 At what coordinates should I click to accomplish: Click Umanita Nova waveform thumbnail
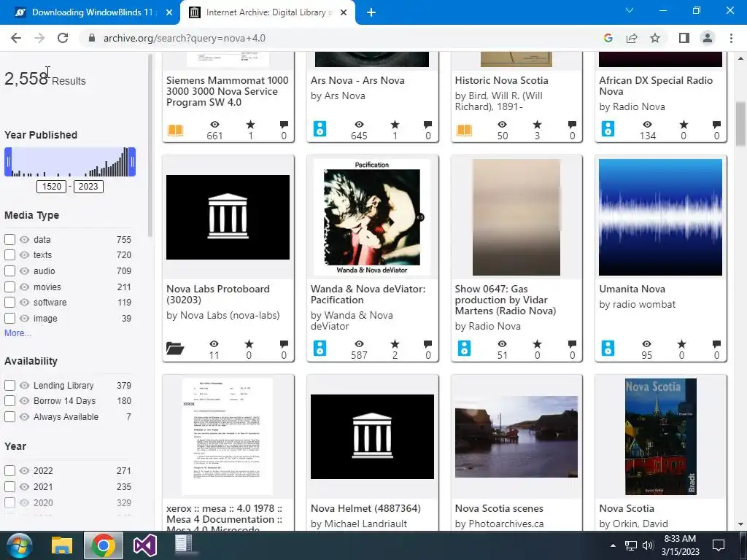tap(660, 217)
